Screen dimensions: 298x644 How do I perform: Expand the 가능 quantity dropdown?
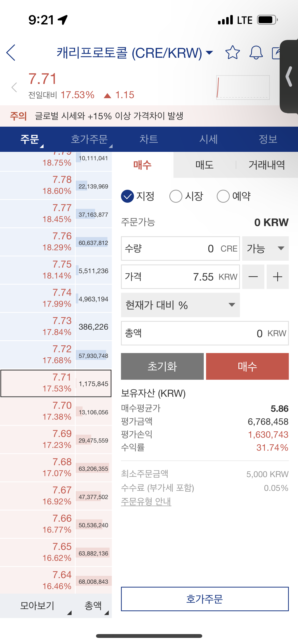pos(265,248)
